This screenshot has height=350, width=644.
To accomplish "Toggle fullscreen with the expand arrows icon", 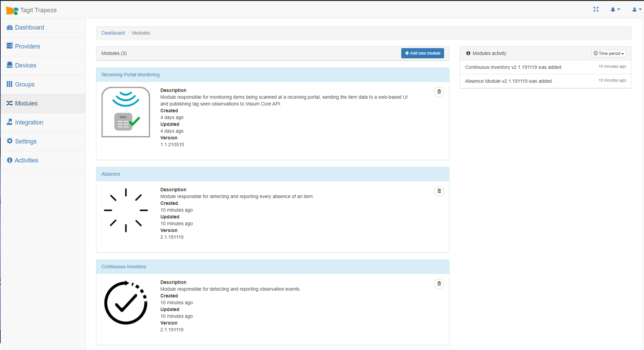I will coord(596,9).
